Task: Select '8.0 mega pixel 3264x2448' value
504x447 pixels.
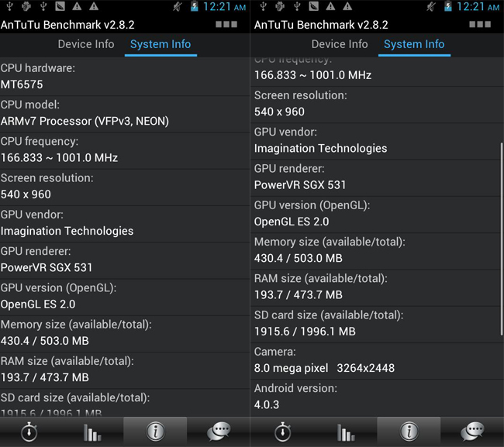Action: pyautogui.click(x=324, y=368)
